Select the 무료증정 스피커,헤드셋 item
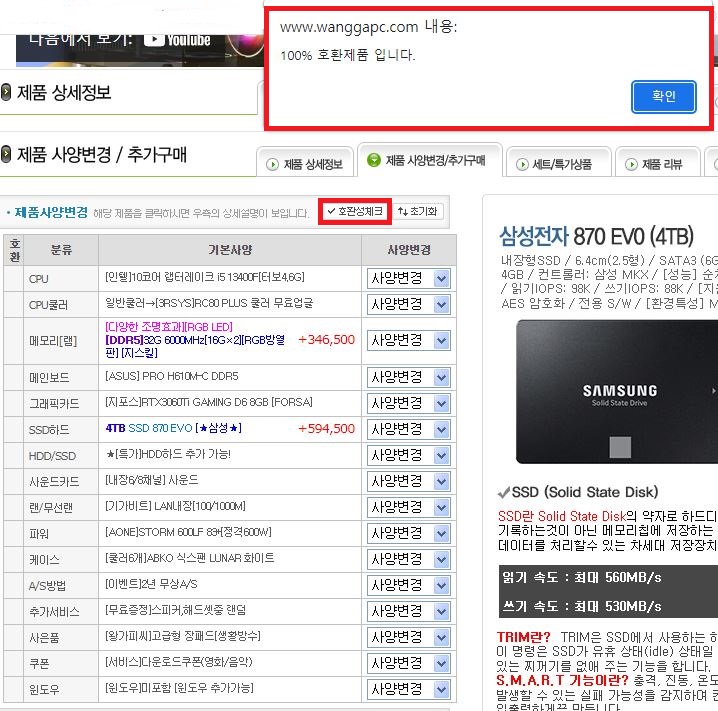The height and width of the screenshot is (711, 718). click(175, 610)
